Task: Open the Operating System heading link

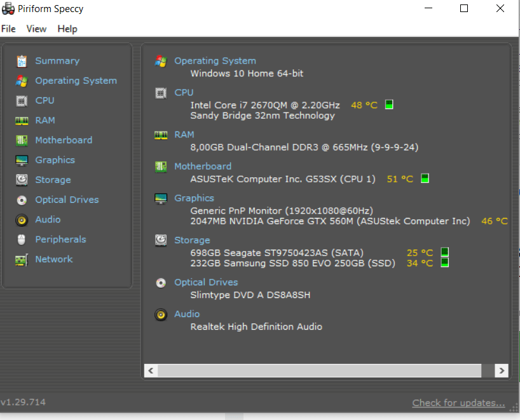Action: point(215,61)
